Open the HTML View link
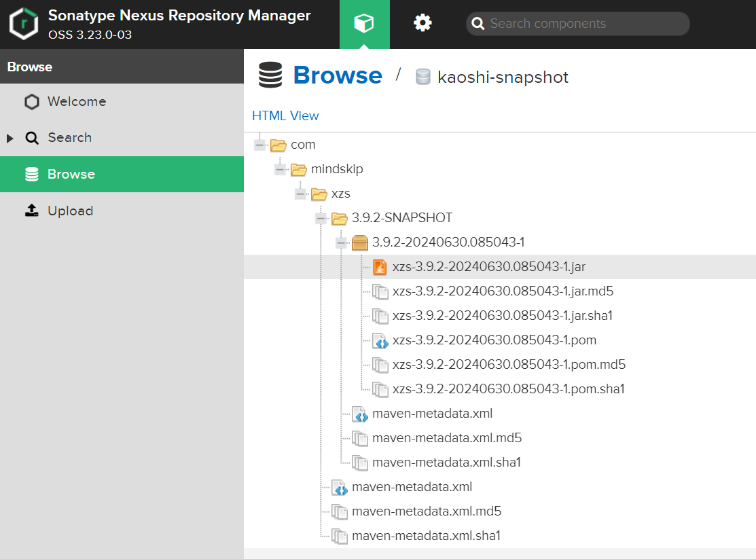756x559 pixels. 285,115
